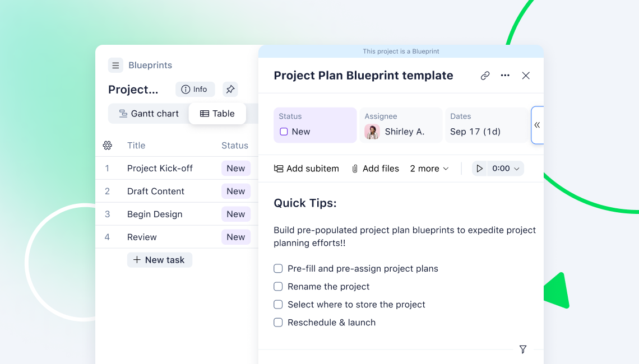Select the Project Kick-off task row

[159, 168]
